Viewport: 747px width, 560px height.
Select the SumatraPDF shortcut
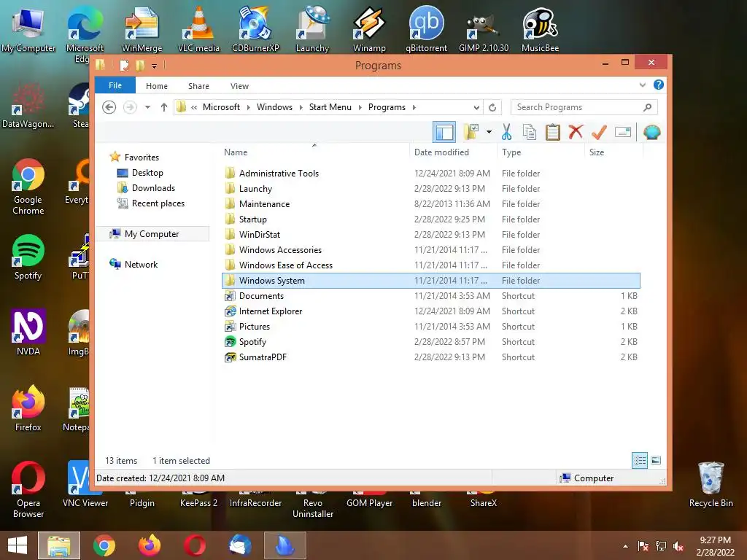coord(263,357)
